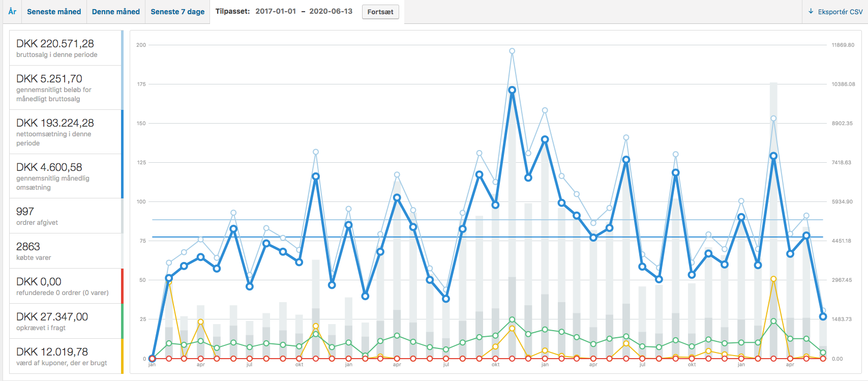The image size is (868, 381).
Task: Select the 997 ordrer afgivet legend
Action: coord(66,216)
